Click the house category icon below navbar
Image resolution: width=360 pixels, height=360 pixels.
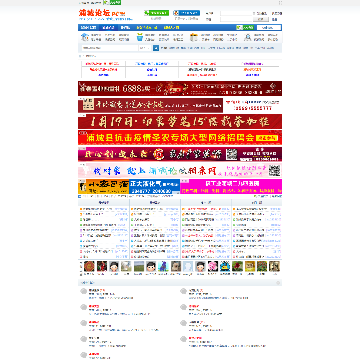tap(85, 37)
